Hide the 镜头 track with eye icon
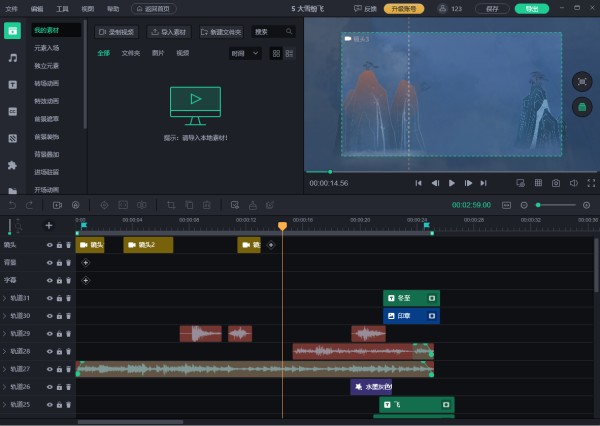Screen dimensions: 600x426 click(49, 244)
